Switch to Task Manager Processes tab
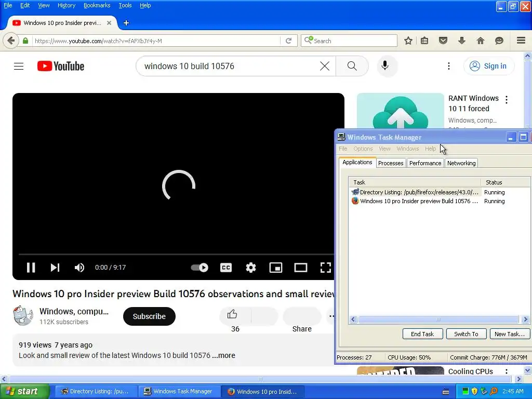Screen dimensions: 532x399 391,163
